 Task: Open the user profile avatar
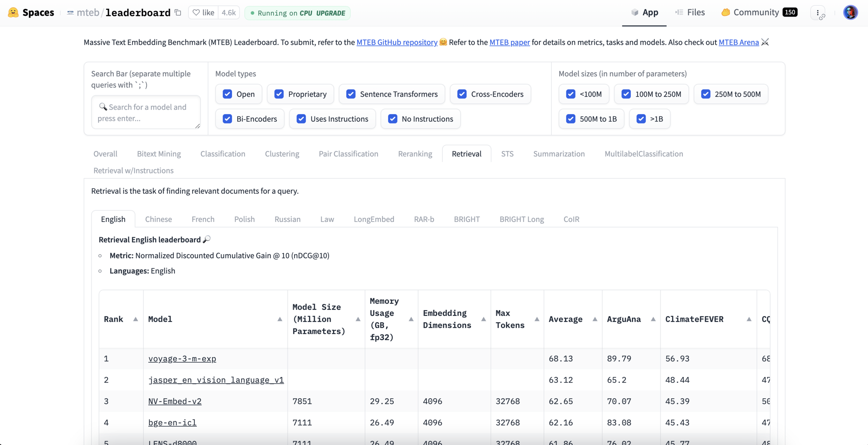click(850, 13)
